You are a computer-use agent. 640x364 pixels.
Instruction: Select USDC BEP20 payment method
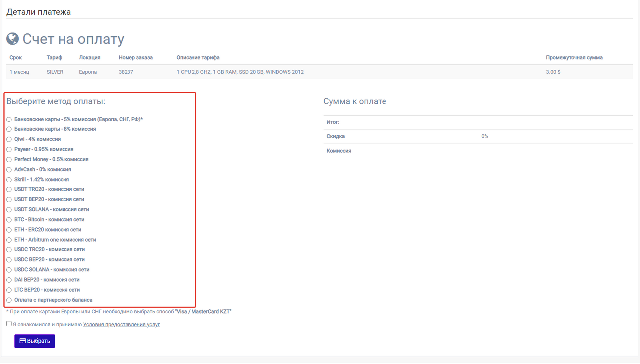pos(9,260)
